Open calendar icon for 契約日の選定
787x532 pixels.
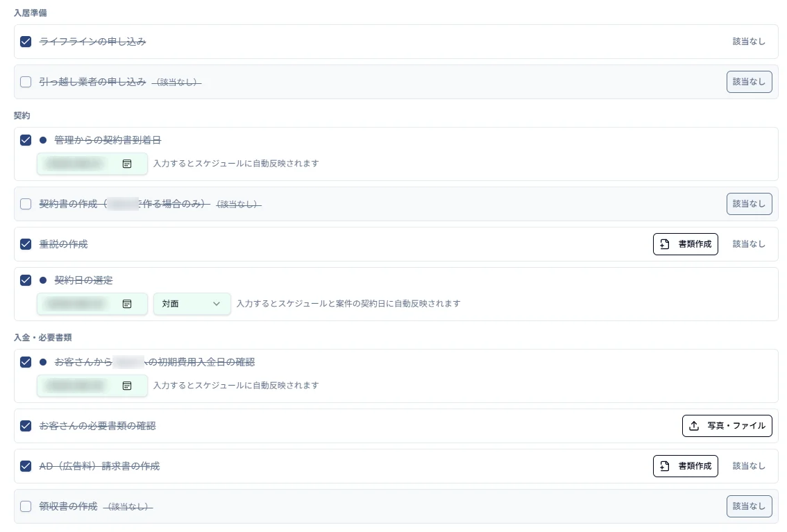[x=127, y=304]
